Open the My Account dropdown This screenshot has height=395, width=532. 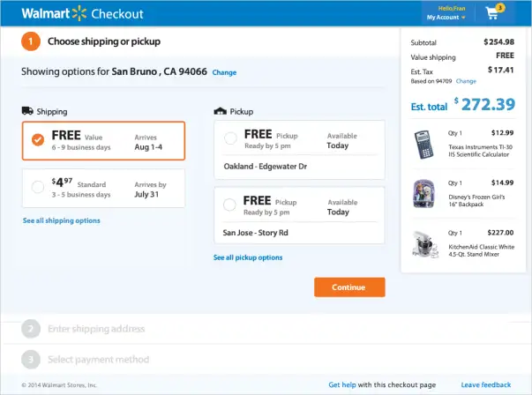coord(446,18)
